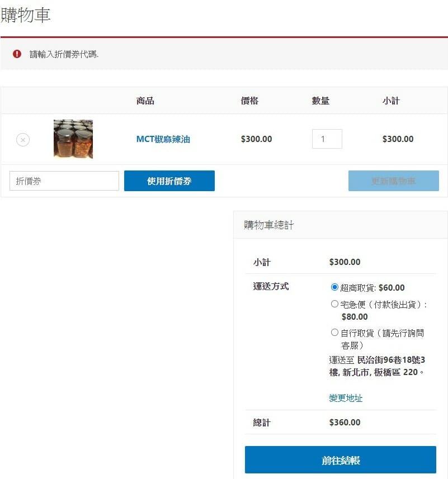Click the 購物車 page heading
This screenshot has width=448, height=479.
coord(26,15)
